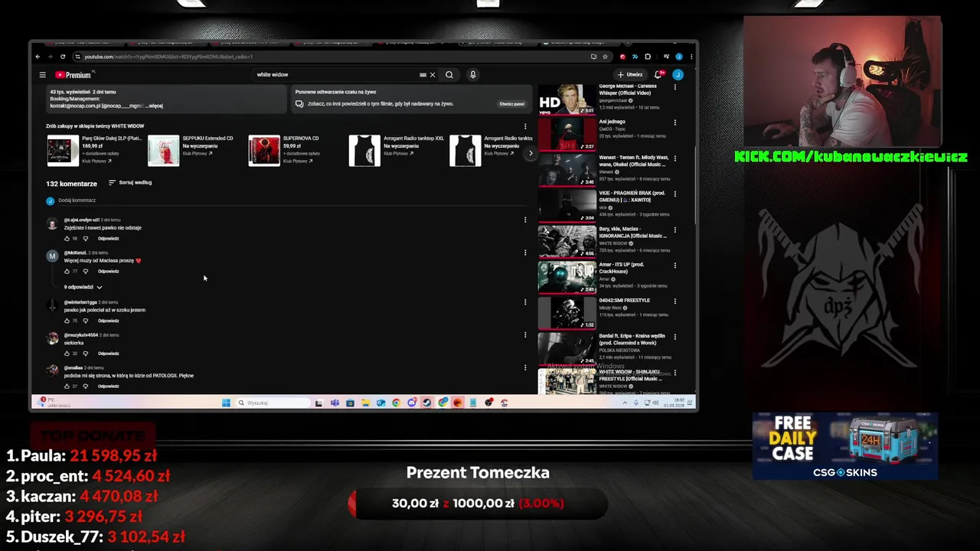Dislike the @winterisn1gga comment
This screenshot has width=980, height=551.
point(85,321)
